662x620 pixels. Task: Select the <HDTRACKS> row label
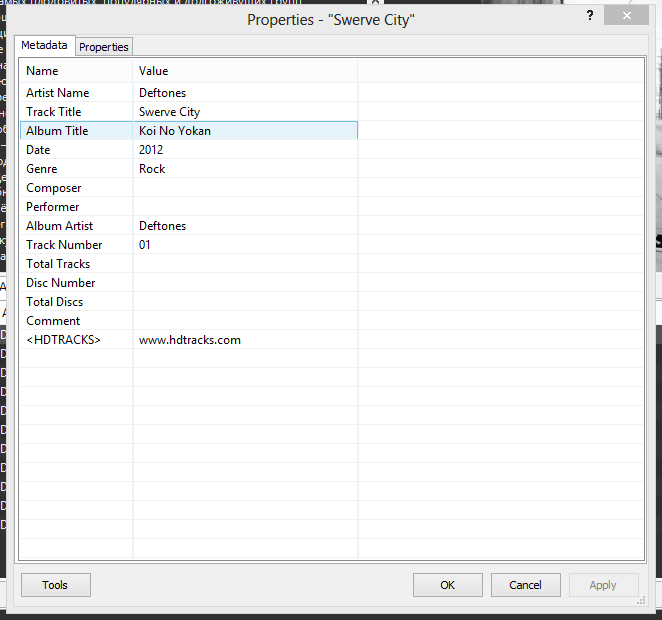[63, 340]
